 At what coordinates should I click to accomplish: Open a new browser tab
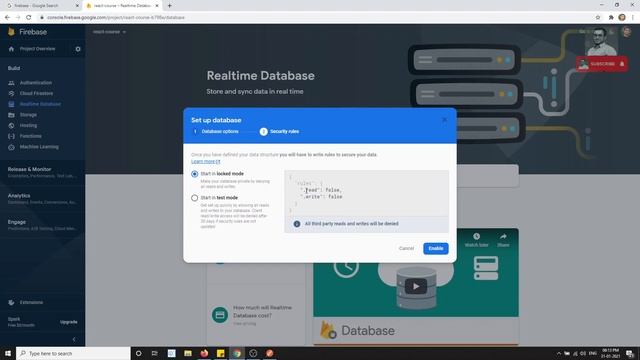[x=169, y=6]
